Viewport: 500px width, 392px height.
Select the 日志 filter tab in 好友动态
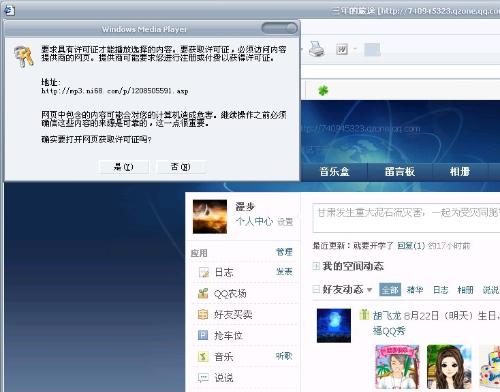point(441,290)
